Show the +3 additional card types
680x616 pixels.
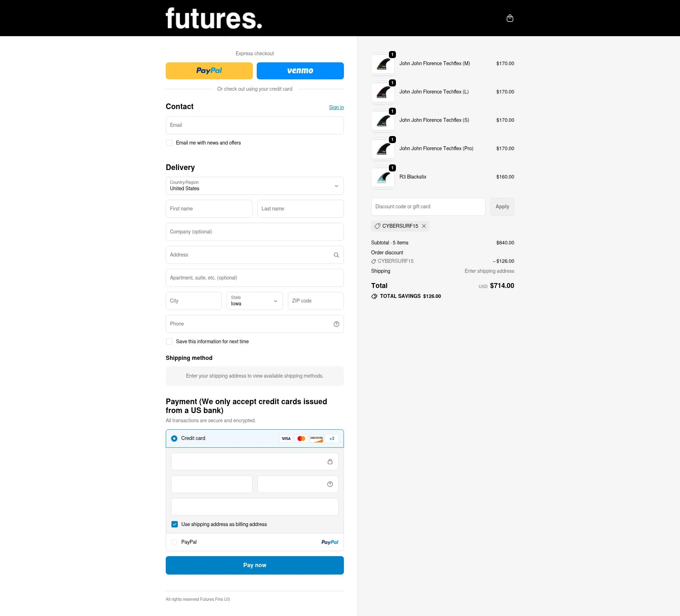332,439
